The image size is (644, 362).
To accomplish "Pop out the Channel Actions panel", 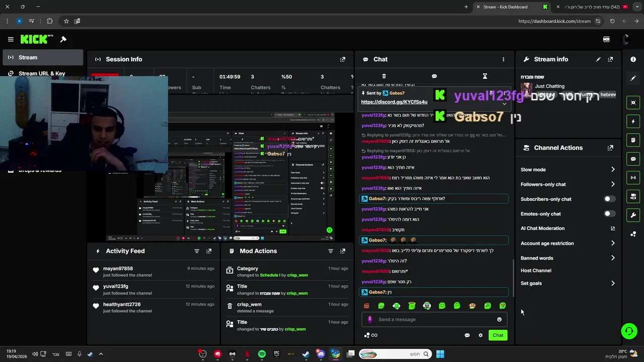I will 610,148.
